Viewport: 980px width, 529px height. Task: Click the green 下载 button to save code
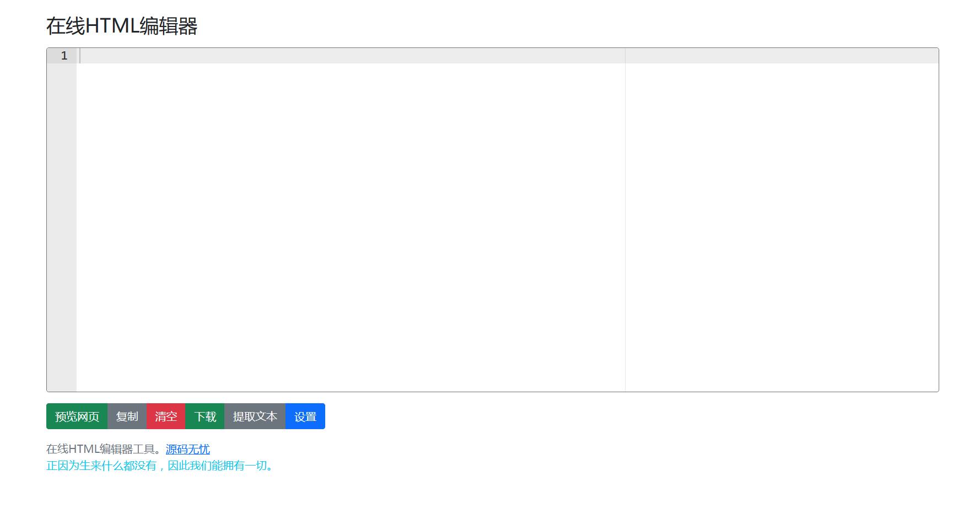(x=204, y=416)
